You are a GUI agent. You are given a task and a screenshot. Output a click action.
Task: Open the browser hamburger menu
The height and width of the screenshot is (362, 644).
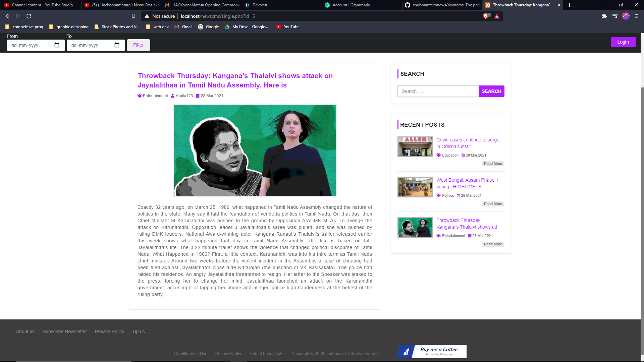pos(636,16)
